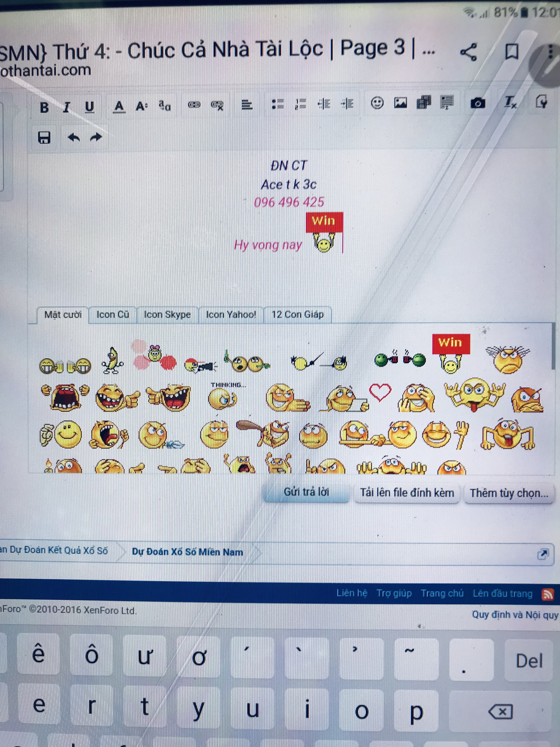
Task: Toggle bold formatting in editor toolbar
Action: coord(44,107)
